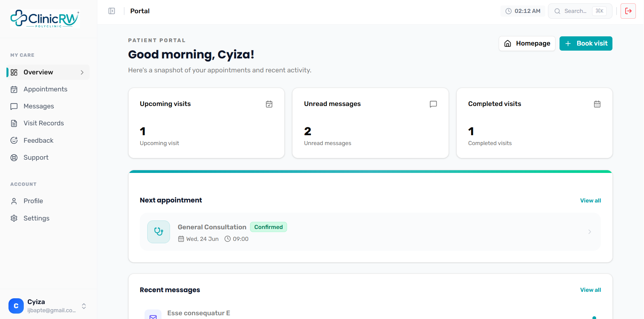644x319 pixels.
Task: Expand the Overview chevron in the sidebar
Action: (x=82, y=72)
